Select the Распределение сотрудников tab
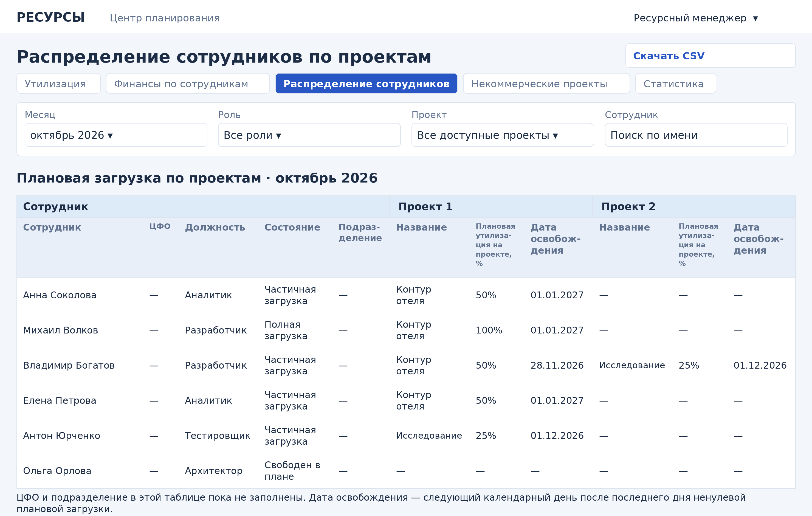Image resolution: width=812 pixels, height=516 pixels. 366,83
